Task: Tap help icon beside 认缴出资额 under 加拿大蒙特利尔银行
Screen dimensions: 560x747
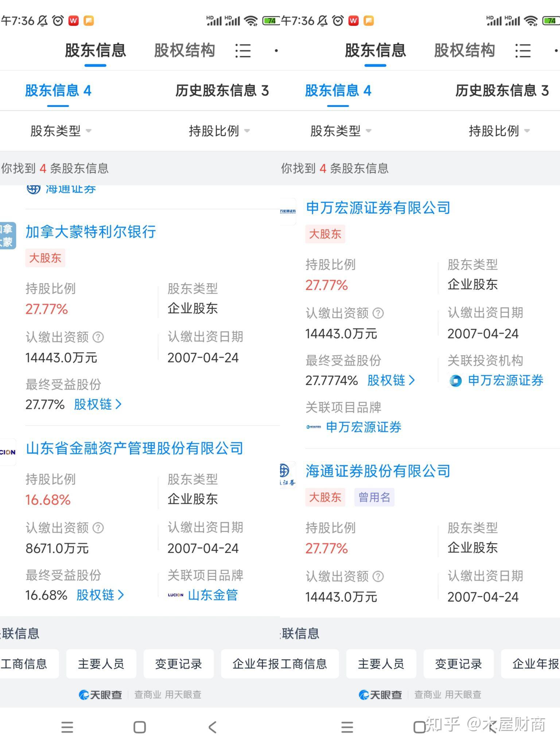Action: click(98, 337)
